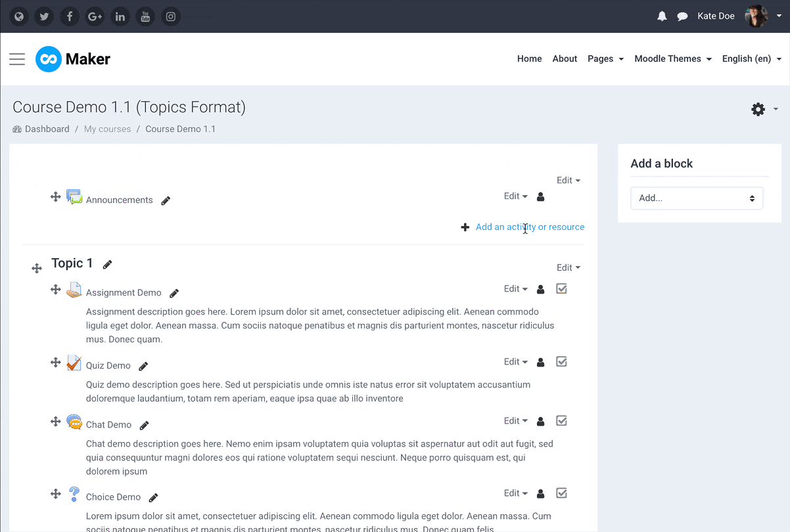Expand the English (en) language dropdown
The width and height of the screenshot is (790, 532).
coord(751,58)
